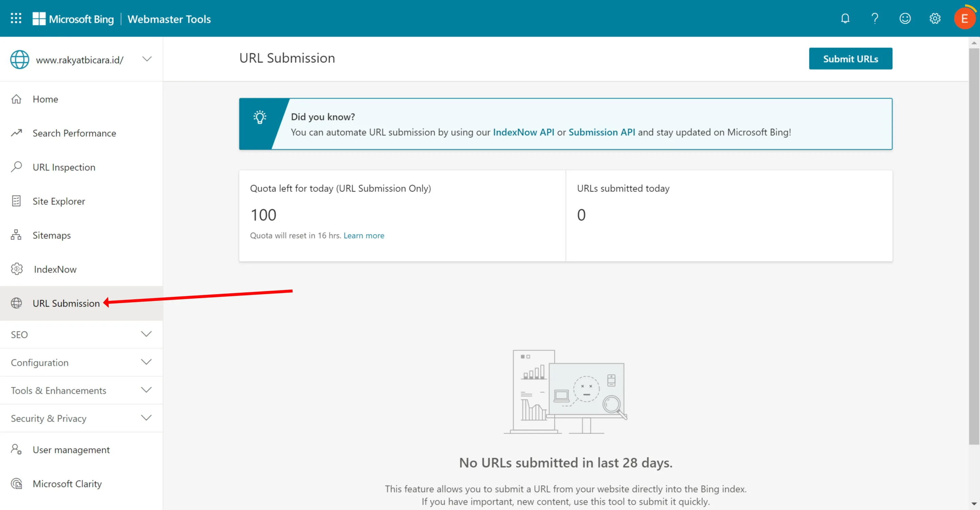Follow the IndexNow API link
Viewport: 980px width, 510px height.
(523, 132)
